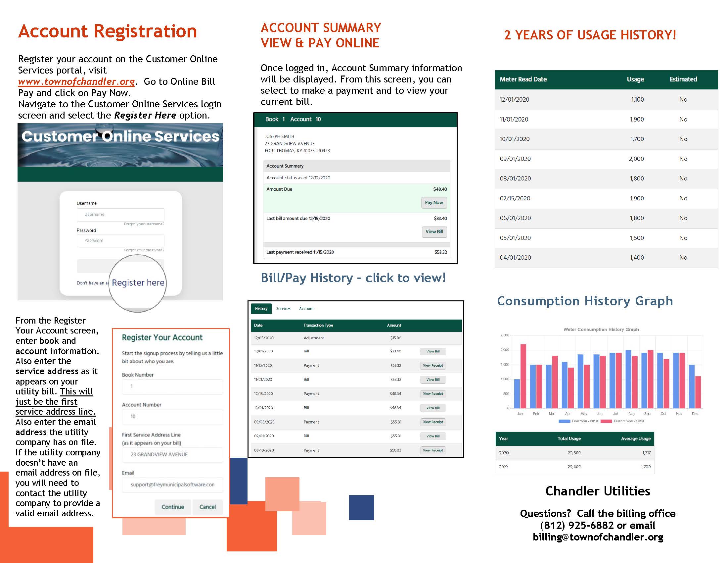Click View Receipt for the 11/15/2020 payment
Image resolution: width=728 pixels, height=563 pixels.
coord(433,366)
